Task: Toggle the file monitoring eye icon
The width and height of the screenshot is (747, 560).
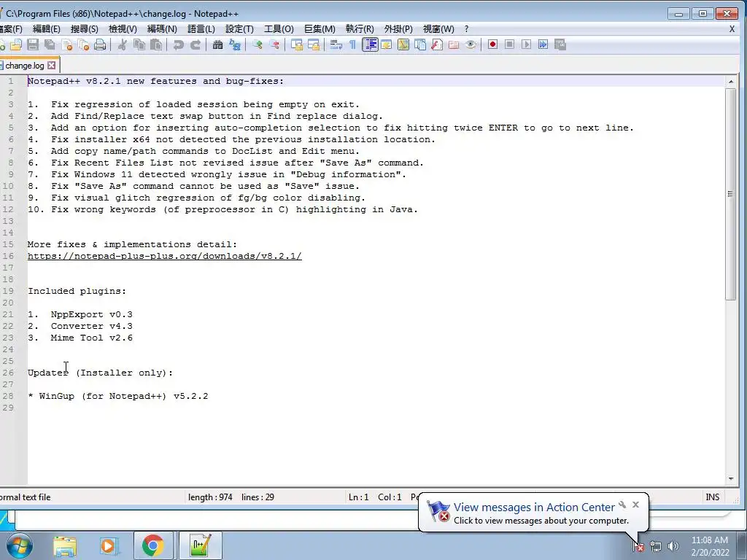Action: [x=471, y=44]
